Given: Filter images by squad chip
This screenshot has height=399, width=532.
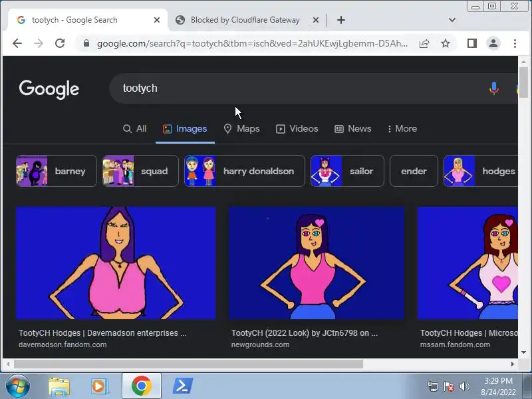Looking at the screenshot, I should click(140, 171).
